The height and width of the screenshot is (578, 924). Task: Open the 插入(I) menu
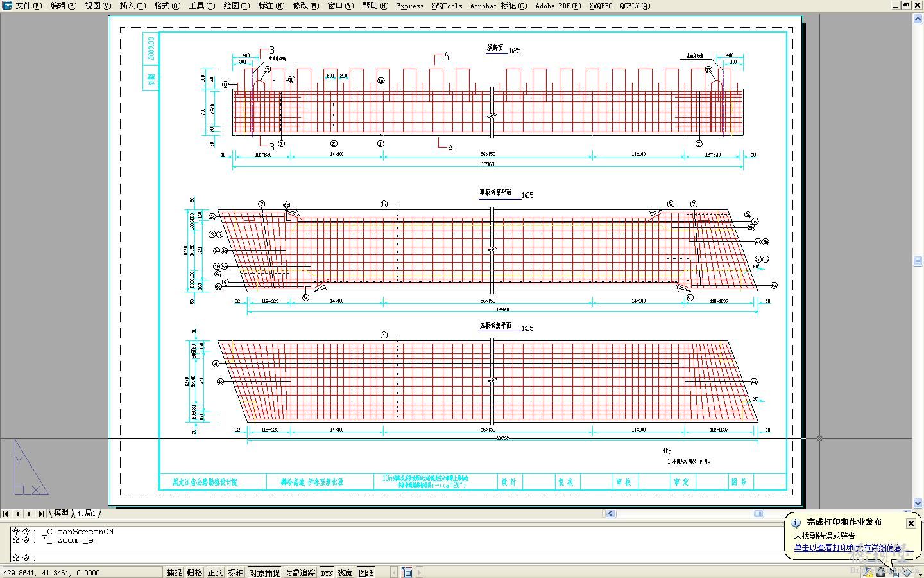(x=133, y=6)
